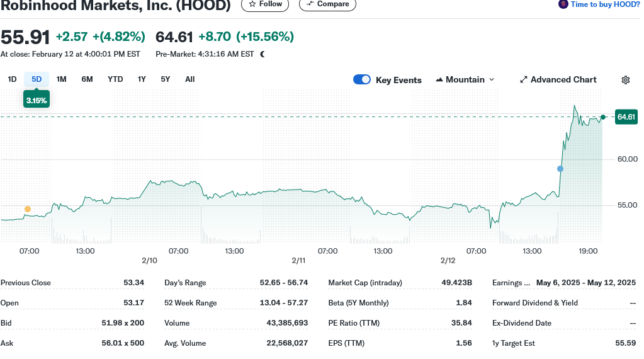Click the avatar icon beside 'Time to buy HOOD?'
This screenshot has width=644, height=359.
point(563,4)
